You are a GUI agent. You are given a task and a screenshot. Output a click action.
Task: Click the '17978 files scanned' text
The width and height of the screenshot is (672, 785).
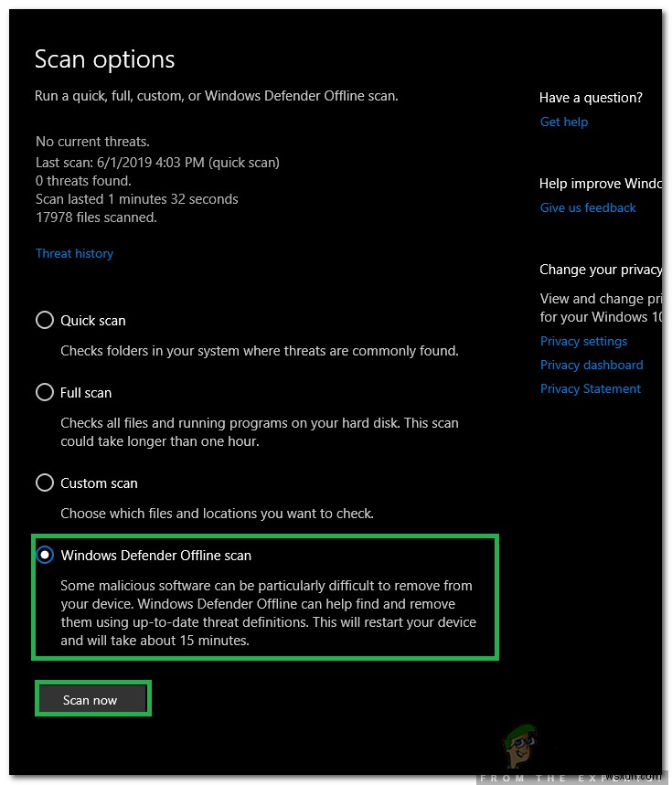tap(96, 217)
